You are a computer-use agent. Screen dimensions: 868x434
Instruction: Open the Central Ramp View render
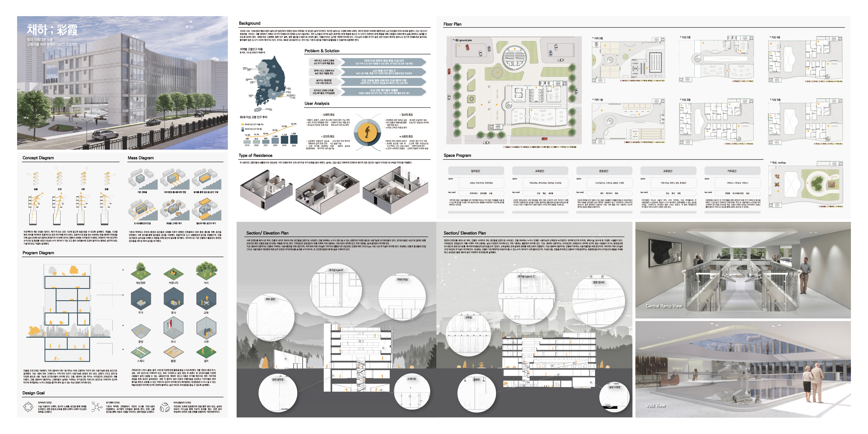(743, 270)
